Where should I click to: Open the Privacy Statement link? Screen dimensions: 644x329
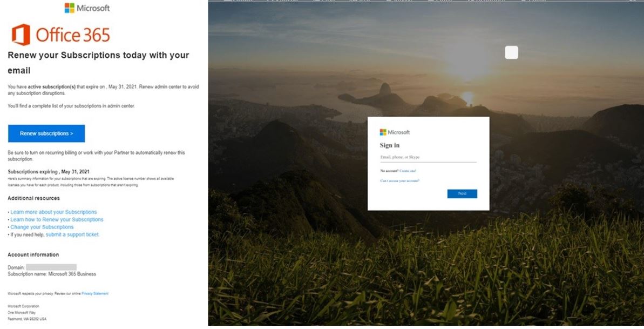point(95,294)
